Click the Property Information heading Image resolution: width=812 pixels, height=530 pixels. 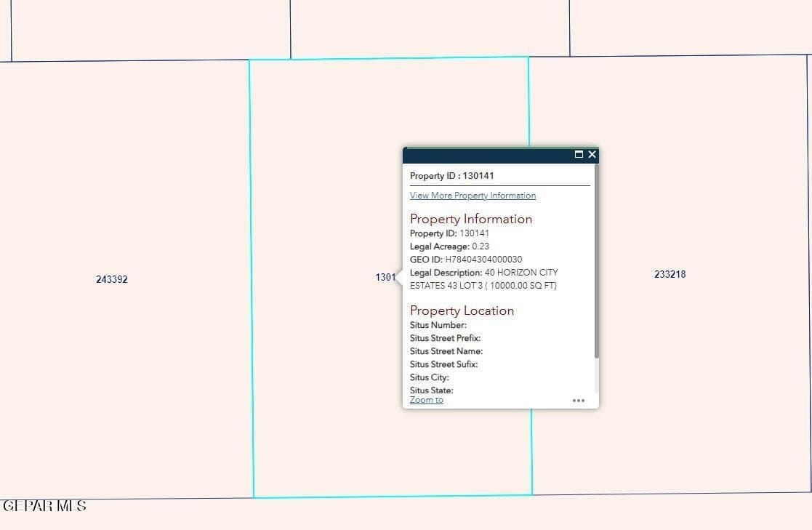coord(471,219)
